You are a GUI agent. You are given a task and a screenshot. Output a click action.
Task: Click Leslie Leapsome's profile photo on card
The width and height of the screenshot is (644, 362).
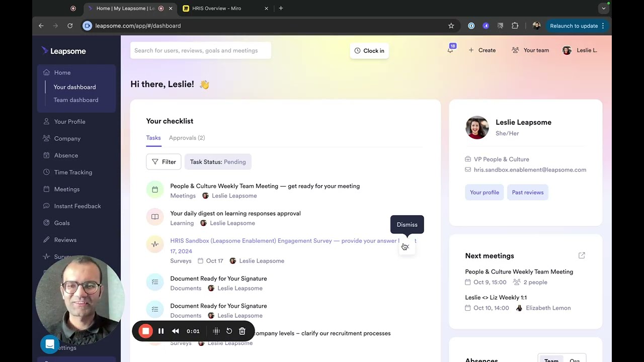[477, 127]
